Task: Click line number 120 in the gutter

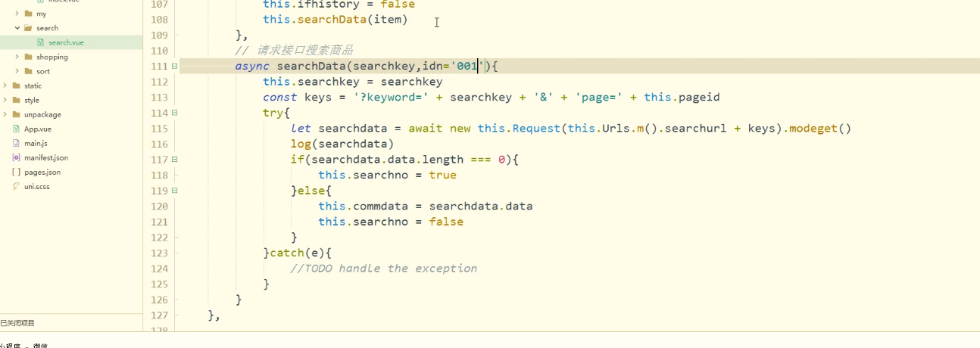Action: [159, 206]
